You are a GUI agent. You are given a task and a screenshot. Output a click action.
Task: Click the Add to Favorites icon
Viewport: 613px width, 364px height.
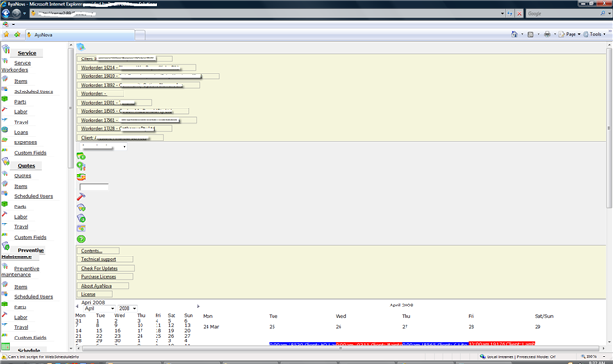pos(17,34)
